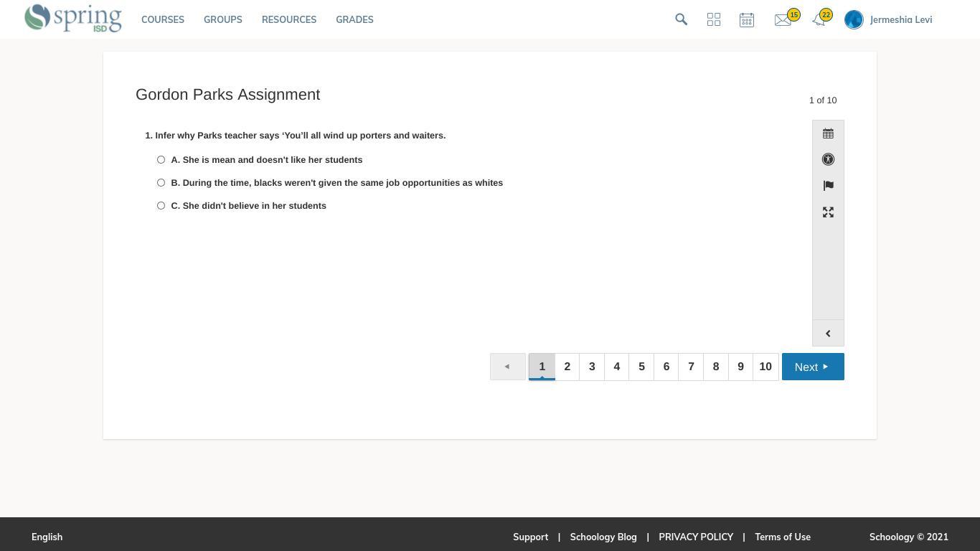Open the messages envelope icon

click(x=783, y=20)
